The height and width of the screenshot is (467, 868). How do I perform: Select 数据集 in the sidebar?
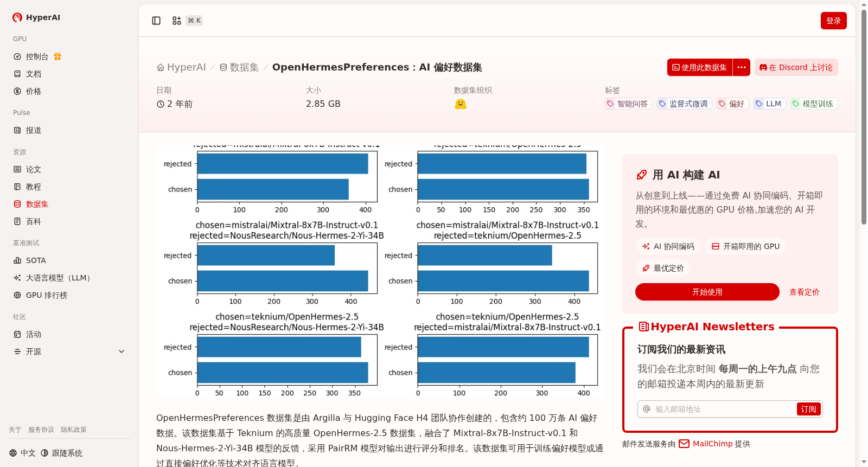37,204
